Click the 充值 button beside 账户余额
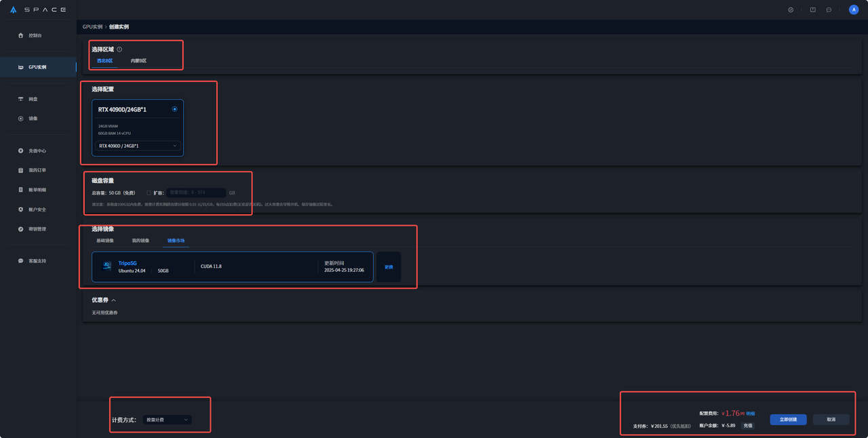 pos(747,426)
